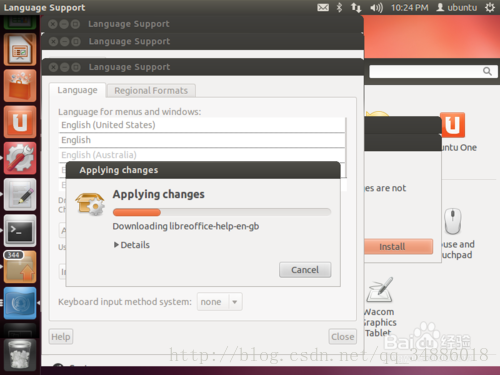The width and height of the screenshot is (500, 375).
Task: Click the blue Language Support launcher icon
Action: tap(20, 303)
